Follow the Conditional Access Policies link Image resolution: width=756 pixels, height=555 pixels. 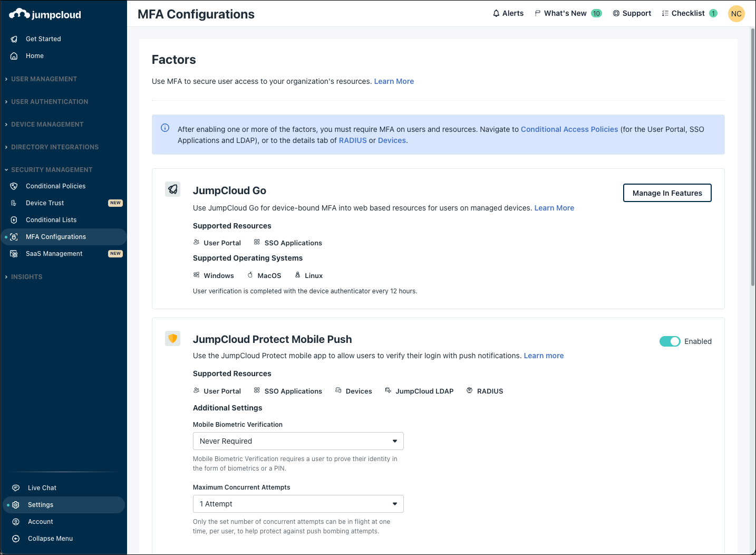[x=569, y=129]
